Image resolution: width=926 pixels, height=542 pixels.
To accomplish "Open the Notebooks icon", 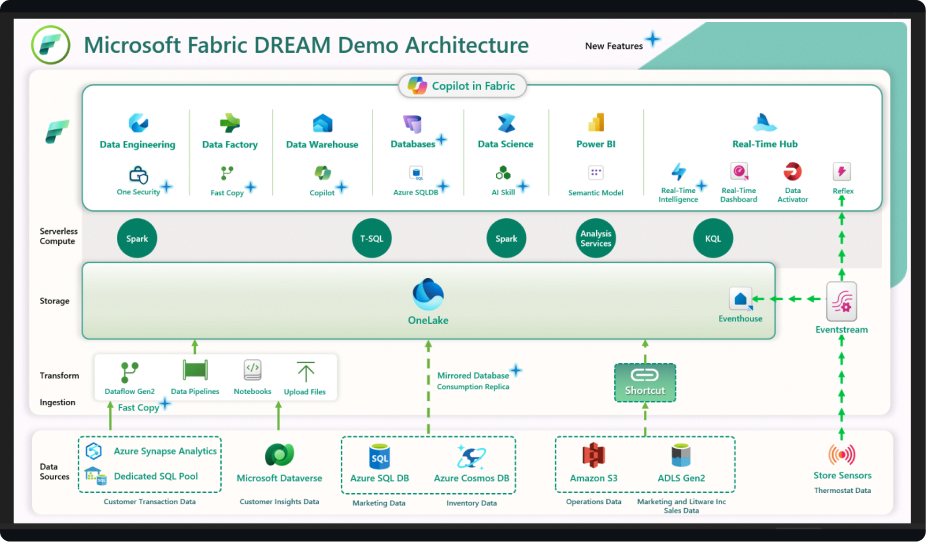I will click(252, 371).
